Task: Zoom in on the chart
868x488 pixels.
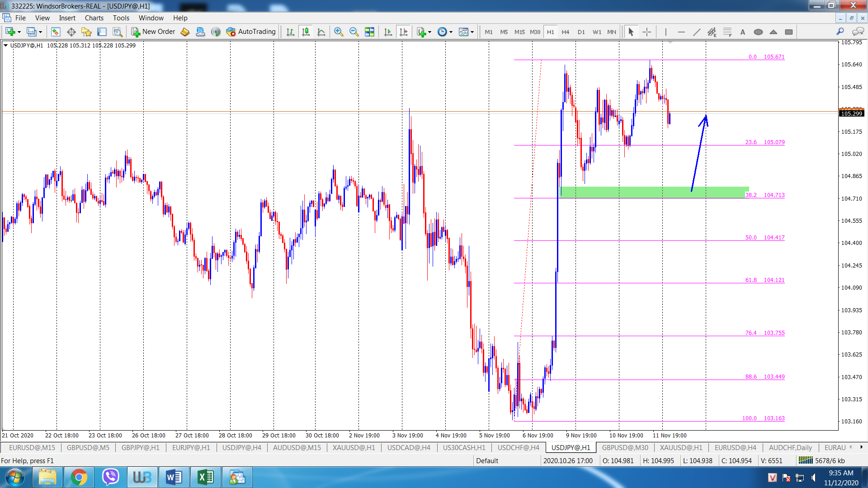Action: (x=339, y=32)
